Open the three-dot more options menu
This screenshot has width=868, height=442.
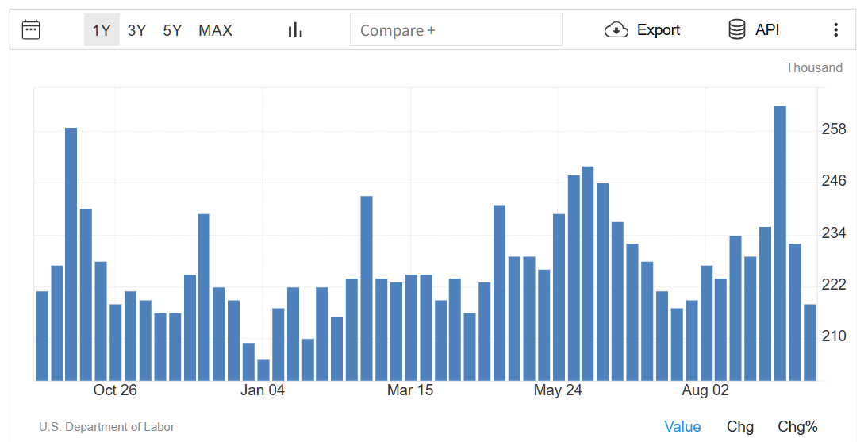pyautogui.click(x=835, y=30)
